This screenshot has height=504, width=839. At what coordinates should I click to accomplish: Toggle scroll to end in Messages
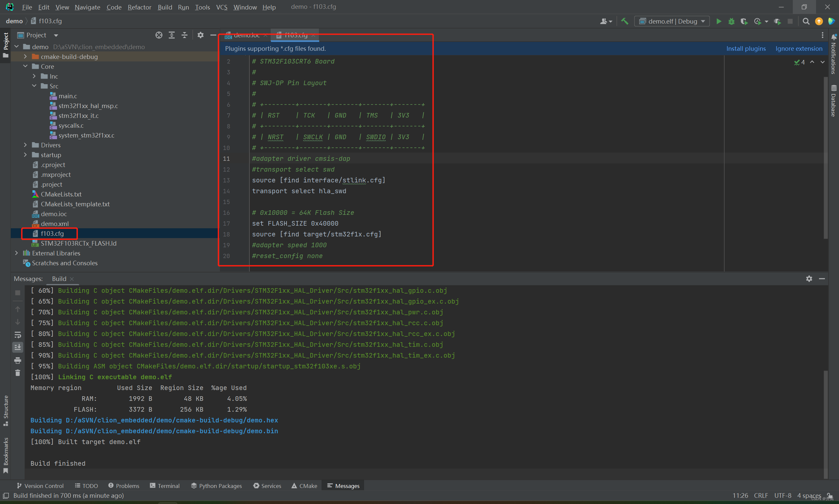coord(18,347)
